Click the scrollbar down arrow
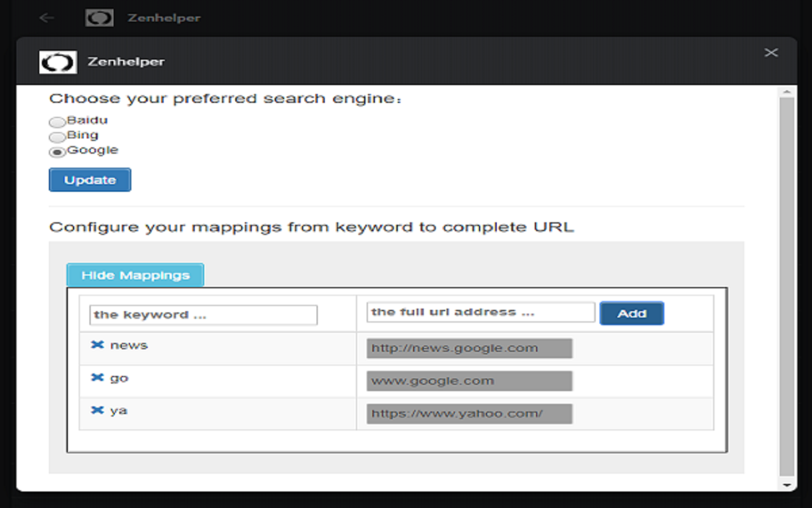This screenshot has width=812, height=508. tap(787, 485)
